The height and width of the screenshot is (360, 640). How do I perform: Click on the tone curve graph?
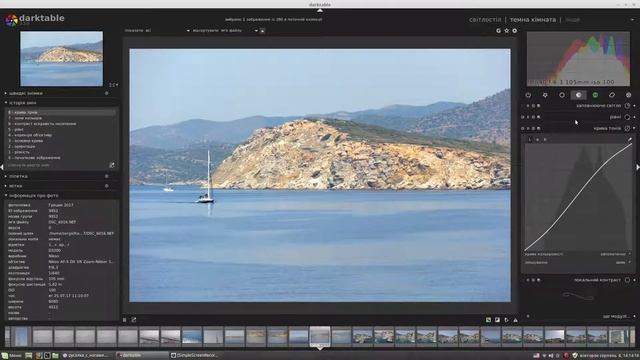[578, 197]
